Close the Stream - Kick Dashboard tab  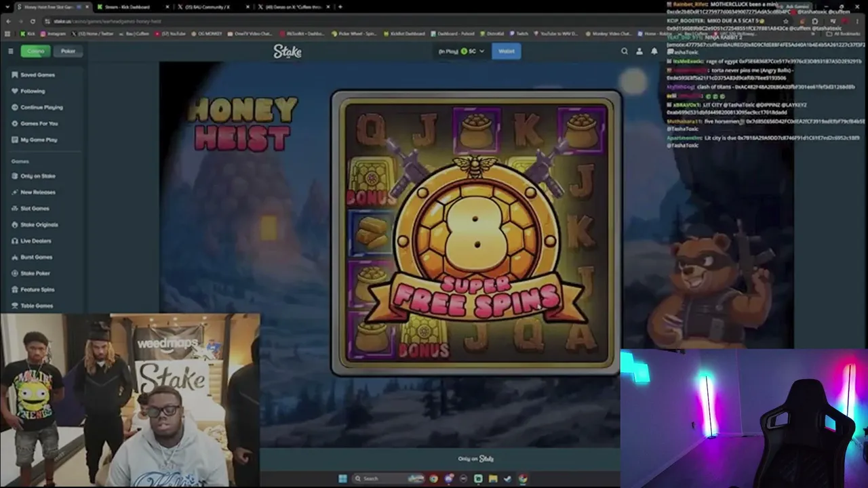click(168, 7)
